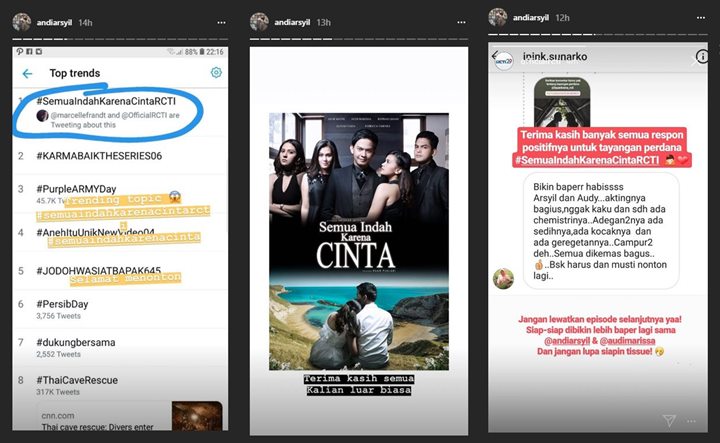Click the 14h story progress bar
This screenshot has height=443, width=720.
coord(120,39)
